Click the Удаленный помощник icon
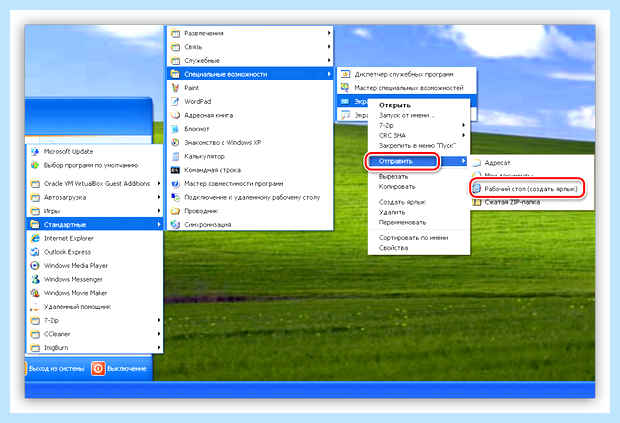620x423 pixels. tap(35, 306)
